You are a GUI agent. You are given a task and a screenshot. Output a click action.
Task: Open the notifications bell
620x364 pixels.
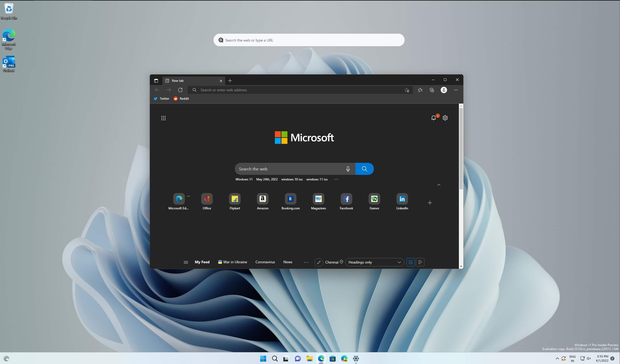click(x=433, y=118)
